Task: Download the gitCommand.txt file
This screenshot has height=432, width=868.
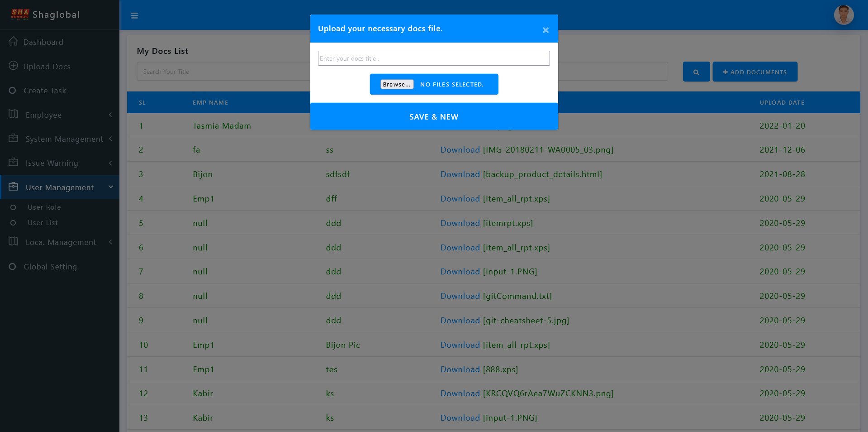Action: pos(460,296)
